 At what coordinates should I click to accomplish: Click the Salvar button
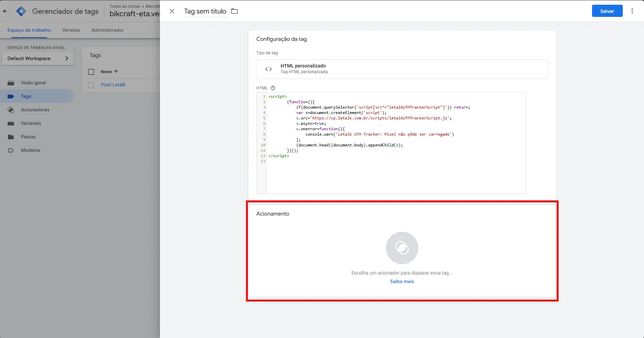tap(607, 11)
